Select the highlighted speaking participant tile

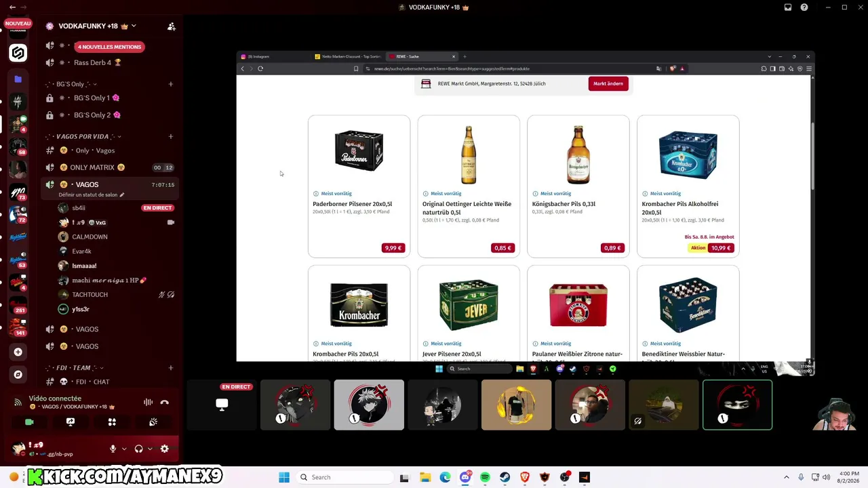737,405
